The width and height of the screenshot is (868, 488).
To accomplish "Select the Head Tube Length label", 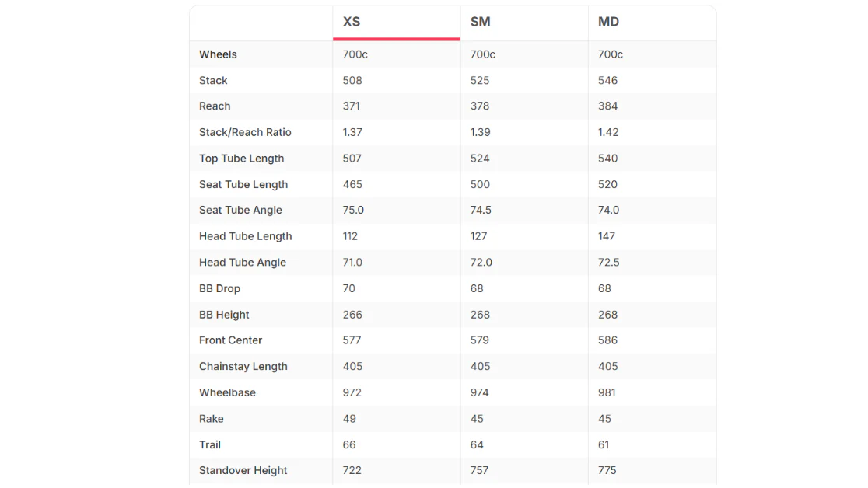I will point(245,236).
